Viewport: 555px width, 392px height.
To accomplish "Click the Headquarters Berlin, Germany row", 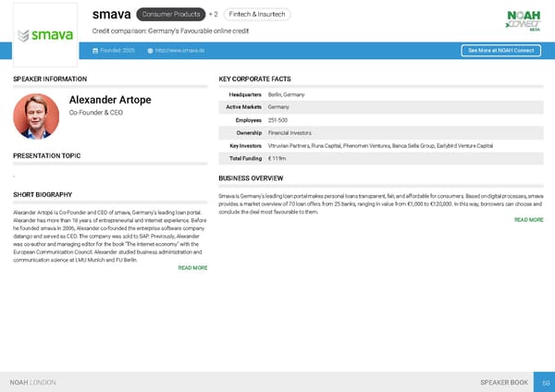I will click(x=379, y=95).
